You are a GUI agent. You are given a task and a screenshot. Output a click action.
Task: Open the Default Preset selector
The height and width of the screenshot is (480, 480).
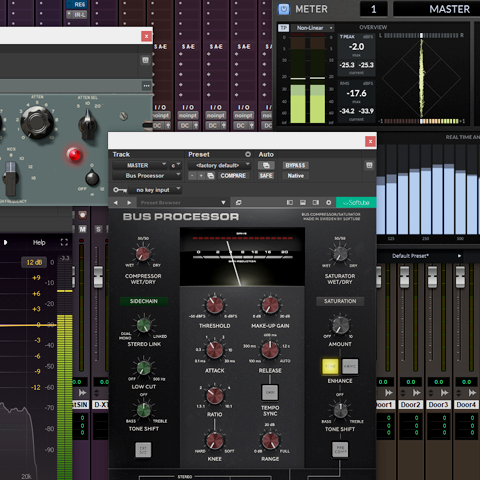coord(411,256)
